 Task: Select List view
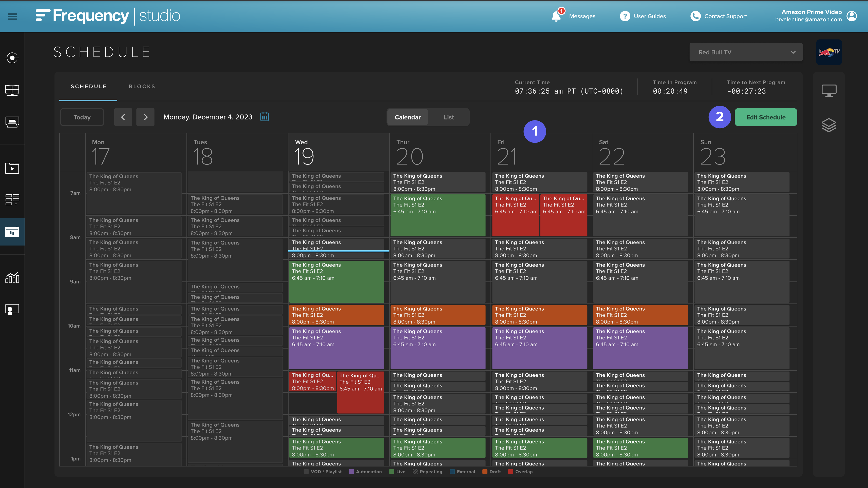(x=448, y=117)
